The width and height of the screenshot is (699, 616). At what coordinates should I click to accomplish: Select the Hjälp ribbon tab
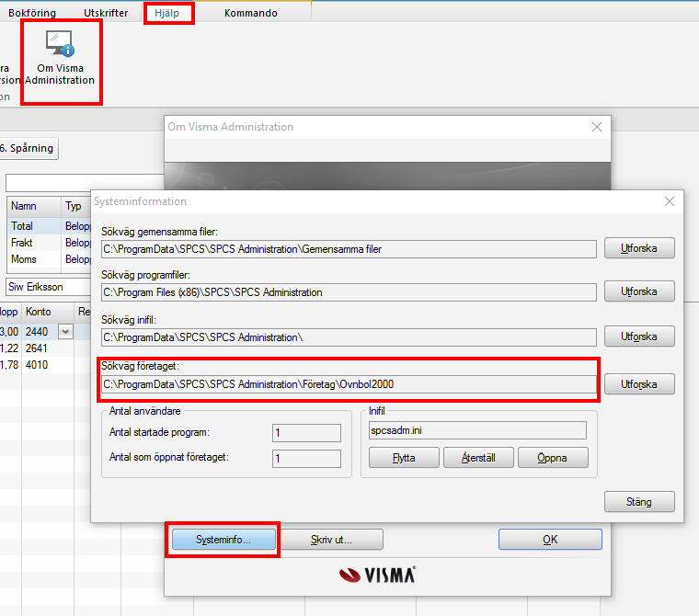pos(166,13)
